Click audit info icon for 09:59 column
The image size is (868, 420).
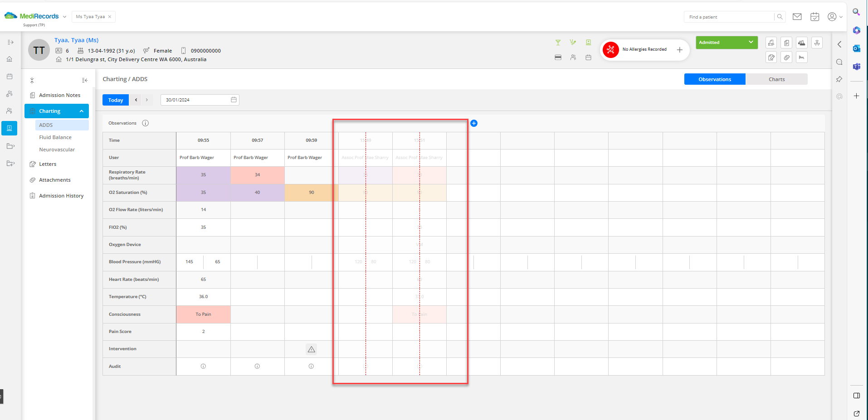(311, 366)
